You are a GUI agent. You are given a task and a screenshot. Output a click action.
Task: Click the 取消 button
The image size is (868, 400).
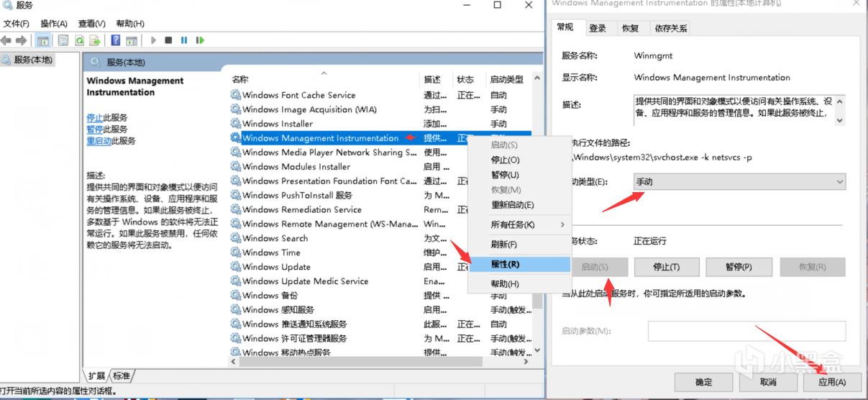point(768,382)
